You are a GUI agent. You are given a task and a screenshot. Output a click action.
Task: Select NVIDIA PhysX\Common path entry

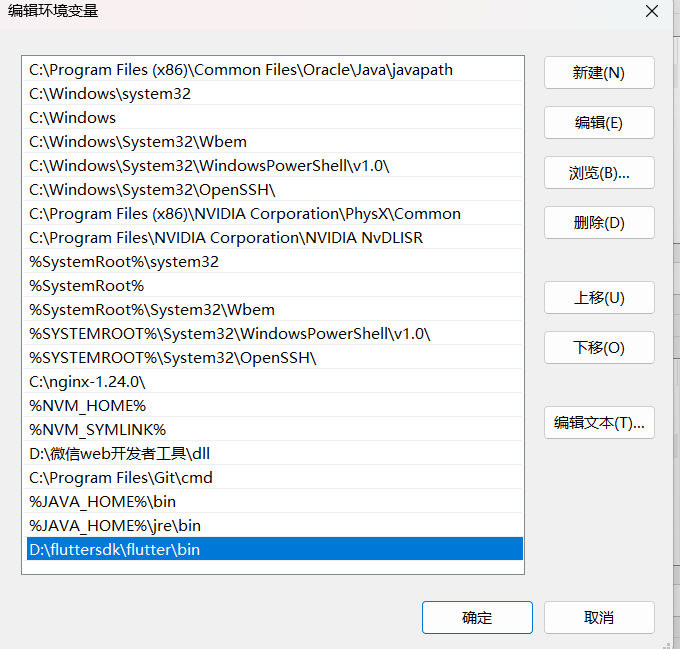[275, 213]
